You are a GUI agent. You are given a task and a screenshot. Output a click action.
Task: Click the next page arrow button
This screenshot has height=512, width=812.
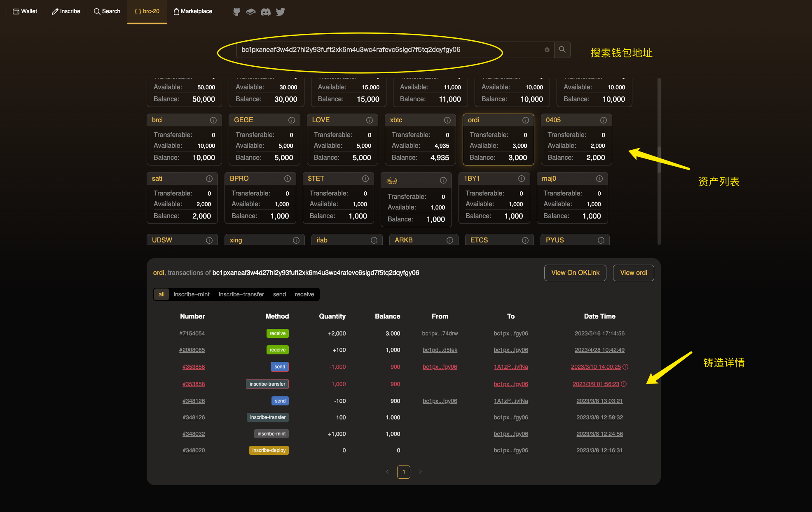(x=420, y=471)
